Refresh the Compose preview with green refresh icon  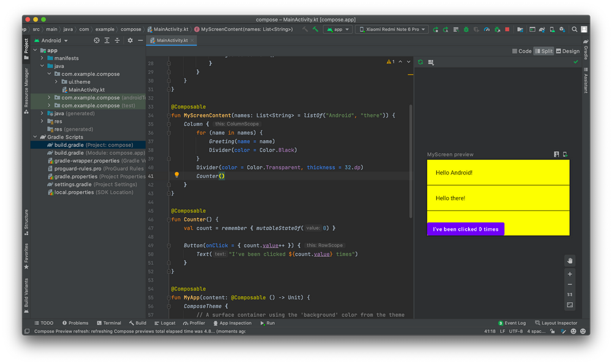pos(420,61)
